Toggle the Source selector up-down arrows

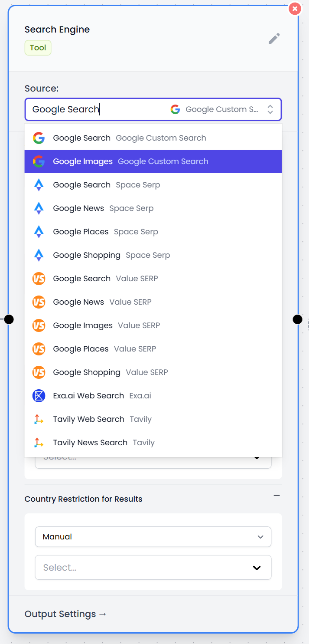click(x=270, y=109)
